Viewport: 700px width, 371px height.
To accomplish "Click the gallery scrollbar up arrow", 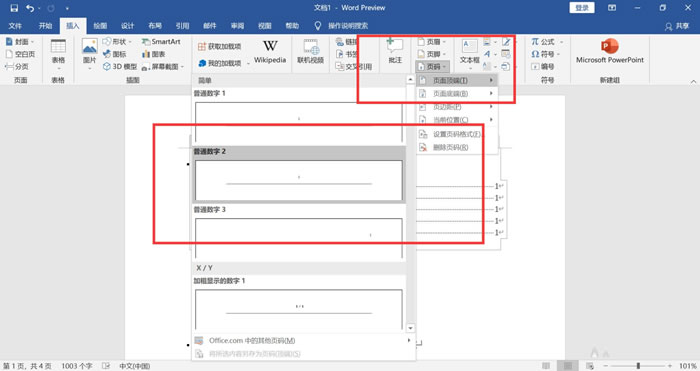I will pyautogui.click(x=410, y=79).
